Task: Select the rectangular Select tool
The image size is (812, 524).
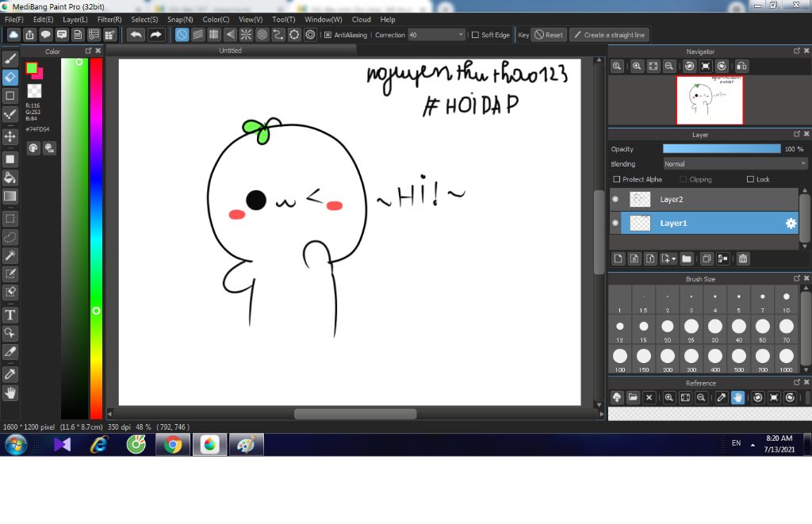Action: [x=10, y=219]
